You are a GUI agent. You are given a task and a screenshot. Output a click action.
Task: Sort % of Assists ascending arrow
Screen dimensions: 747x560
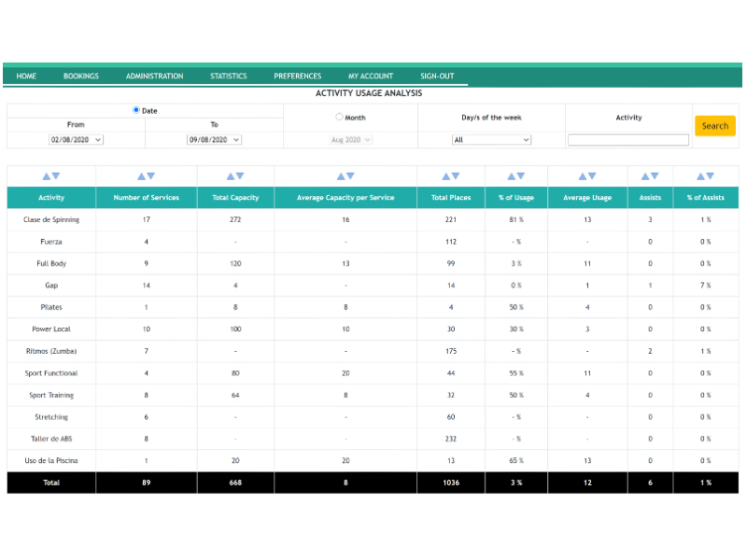[x=700, y=175]
